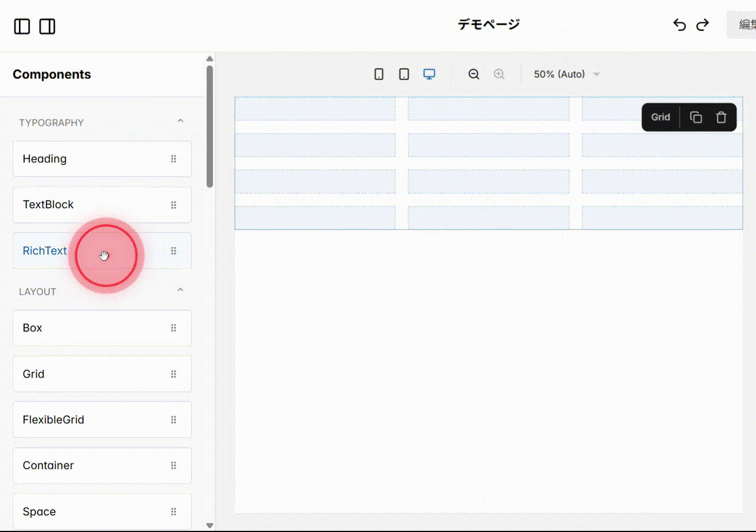Screen dimensions: 756x532
Task: Click the undo arrow icon
Action: click(679, 25)
